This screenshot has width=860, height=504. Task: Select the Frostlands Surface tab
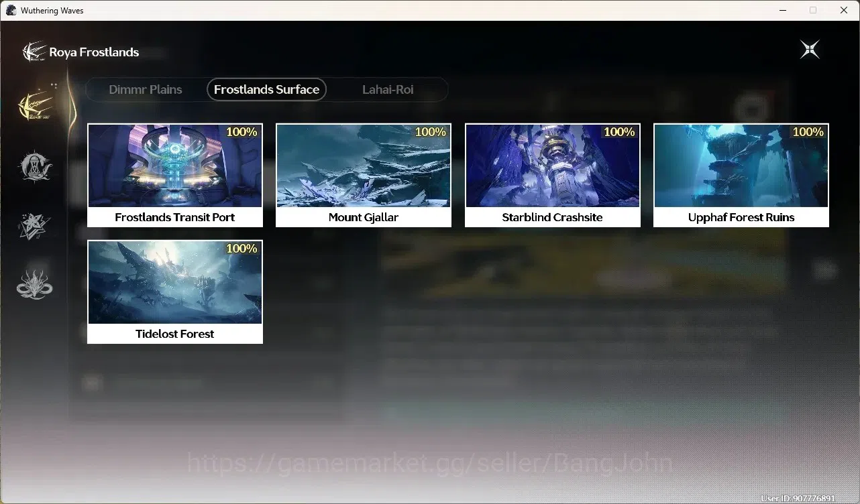click(x=266, y=89)
